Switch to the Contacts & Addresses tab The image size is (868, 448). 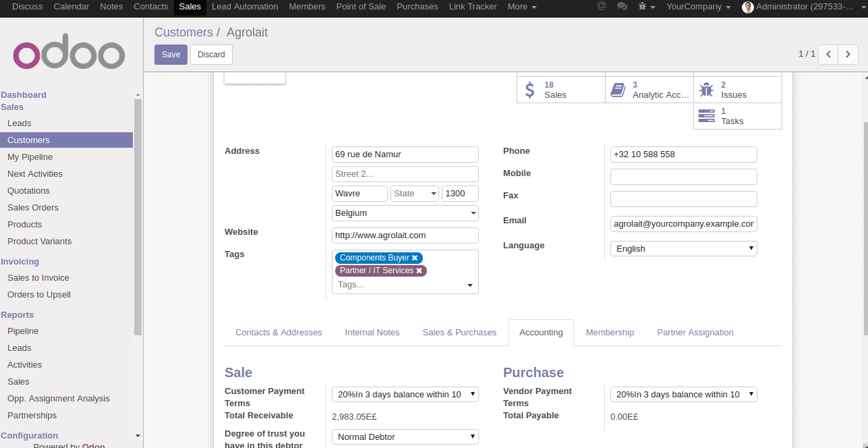[x=279, y=333]
